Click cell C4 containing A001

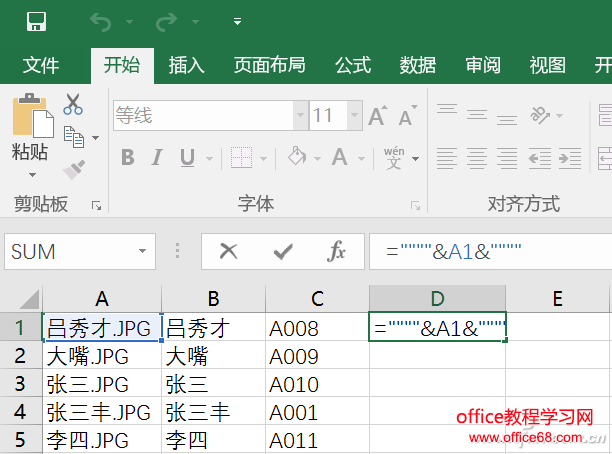click(317, 412)
